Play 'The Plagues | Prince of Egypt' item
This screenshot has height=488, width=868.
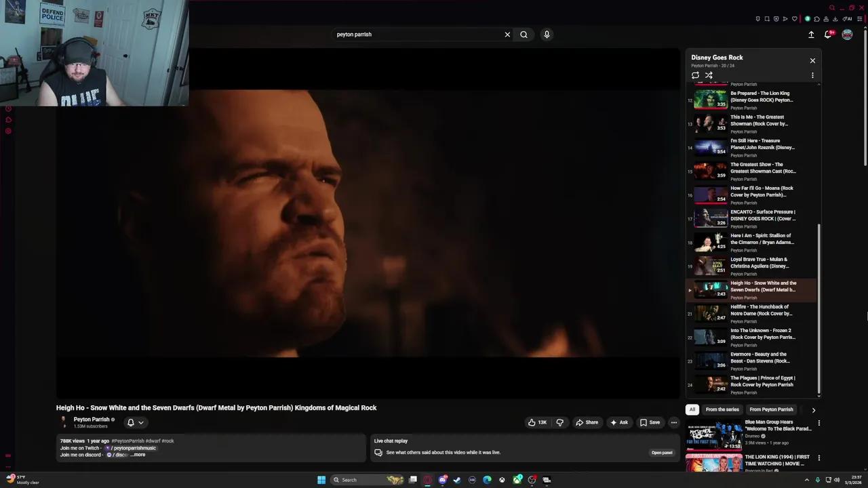tap(753, 385)
